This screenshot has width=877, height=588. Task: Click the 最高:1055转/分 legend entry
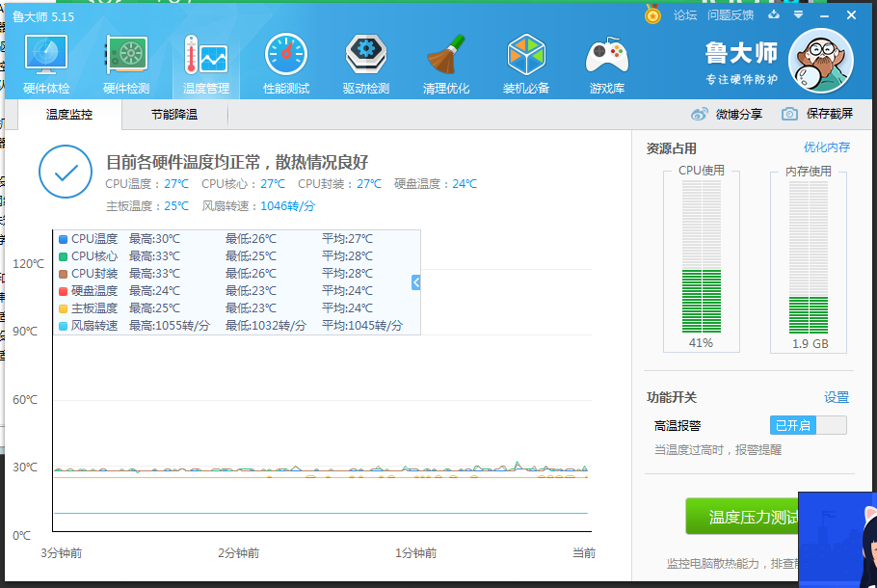coord(170,326)
